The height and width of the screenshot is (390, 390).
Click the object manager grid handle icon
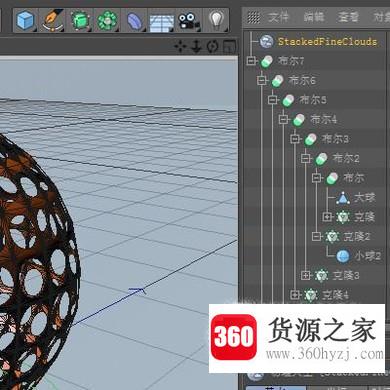point(254,17)
